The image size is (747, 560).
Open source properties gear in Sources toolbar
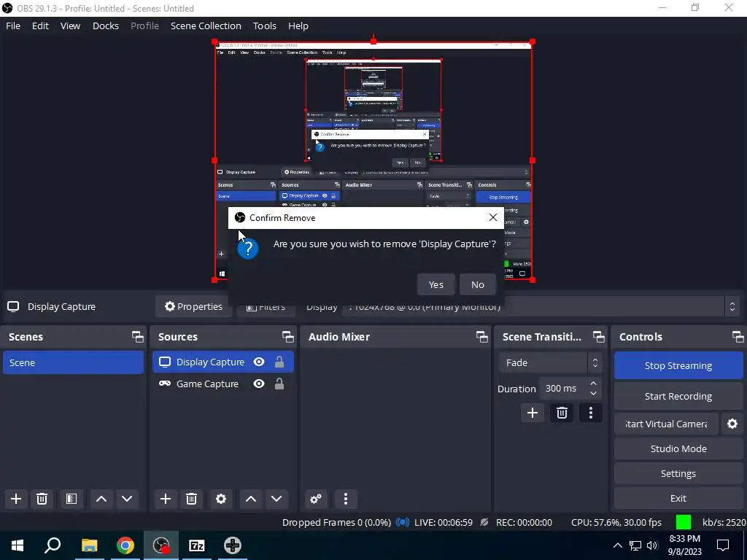tap(220, 499)
